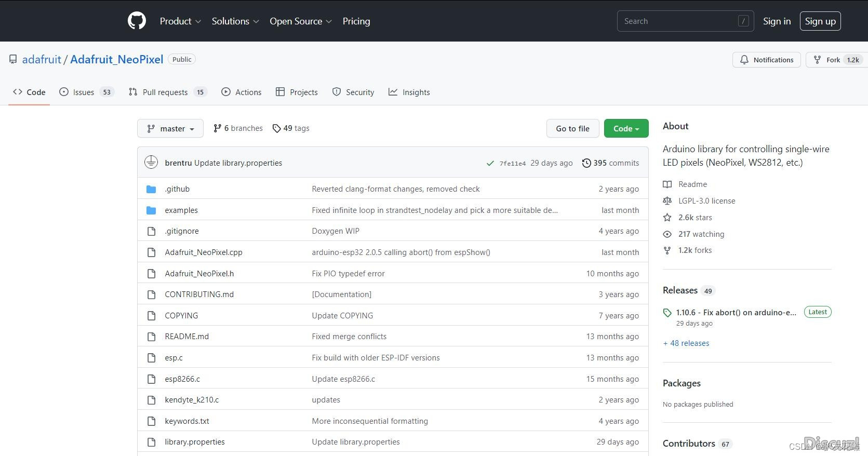Open commit hash 7fe11e4
Image resolution: width=868 pixels, height=456 pixels.
[x=513, y=163]
